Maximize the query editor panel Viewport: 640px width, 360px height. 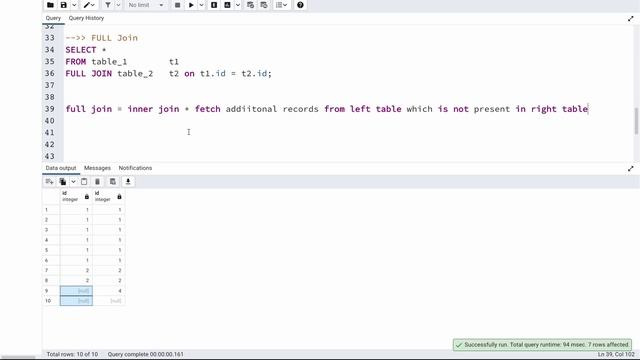(x=631, y=18)
